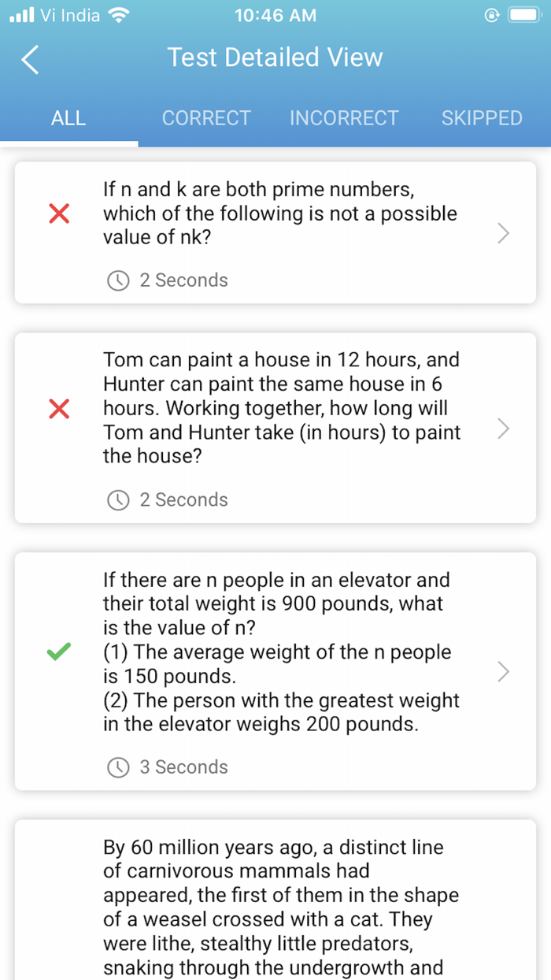This screenshot has height=980, width=551.
Task: Tap the back arrow to exit detailed view
Action: (x=30, y=59)
